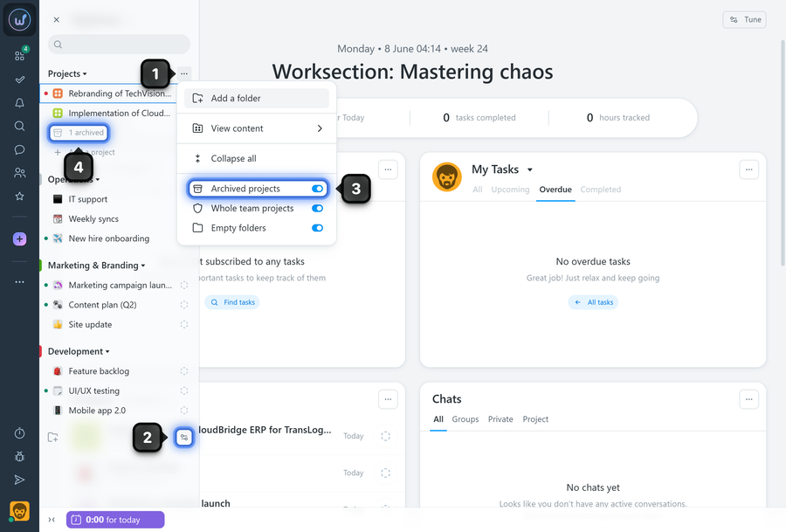Open the panel settings sliders icon

tap(184, 438)
